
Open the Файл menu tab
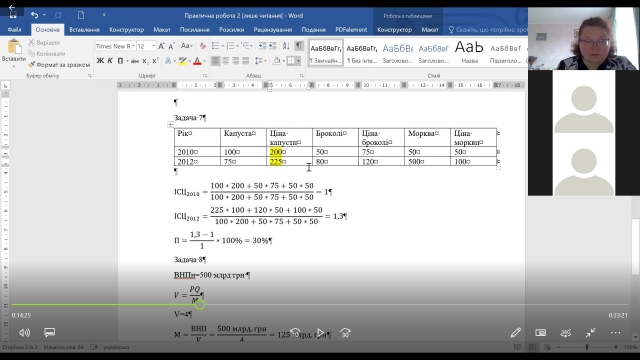[14, 30]
